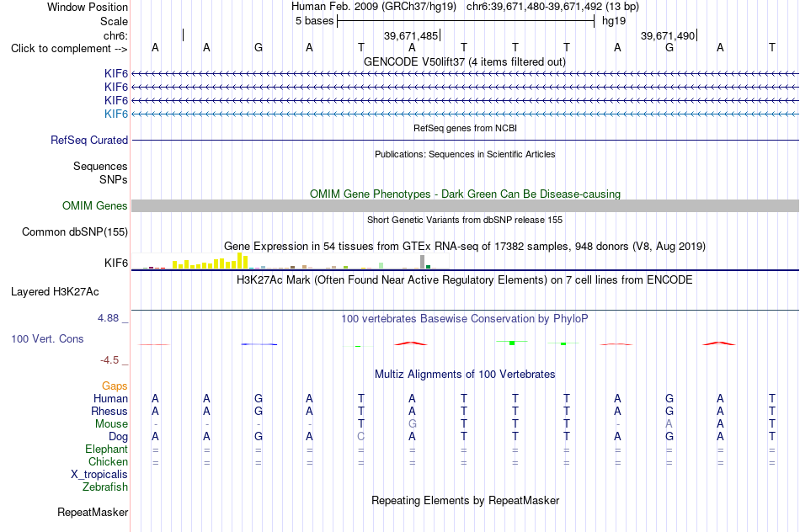This screenshot has height=532, width=800.
Task: Click the Zebrafish species label
Action: 105,487
